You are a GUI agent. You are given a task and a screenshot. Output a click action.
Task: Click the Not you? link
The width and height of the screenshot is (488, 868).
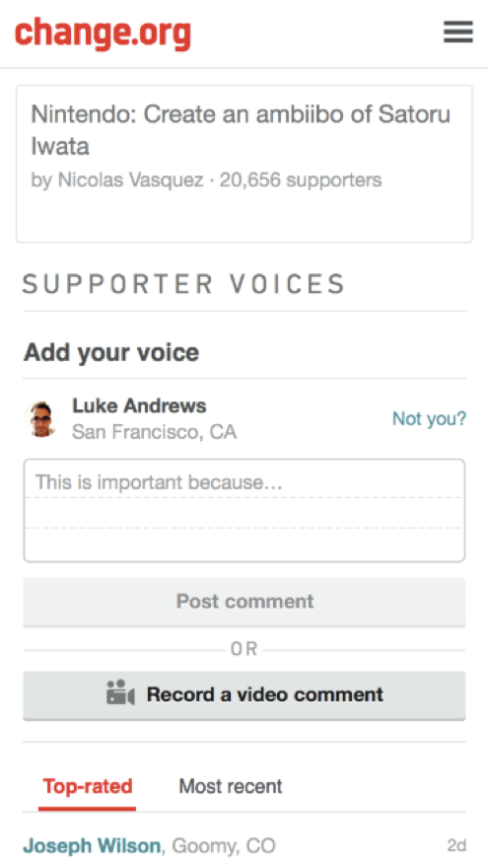(430, 419)
